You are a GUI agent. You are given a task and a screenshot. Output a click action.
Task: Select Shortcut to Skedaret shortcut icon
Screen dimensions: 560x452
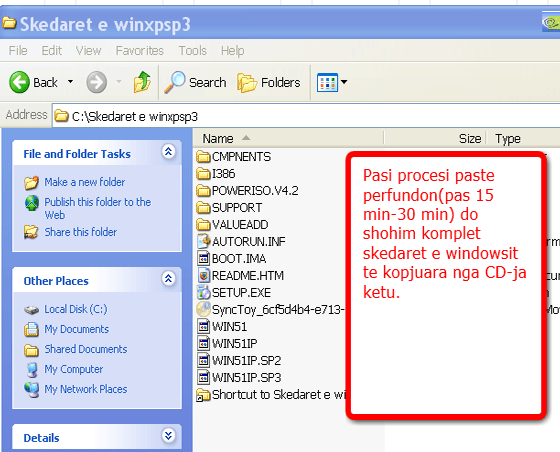point(204,395)
